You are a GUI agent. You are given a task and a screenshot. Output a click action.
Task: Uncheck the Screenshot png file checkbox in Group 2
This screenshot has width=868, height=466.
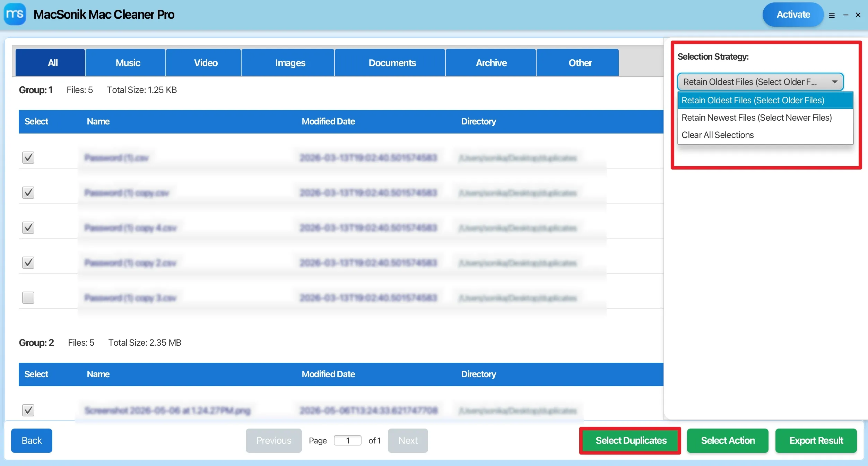[28, 410]
